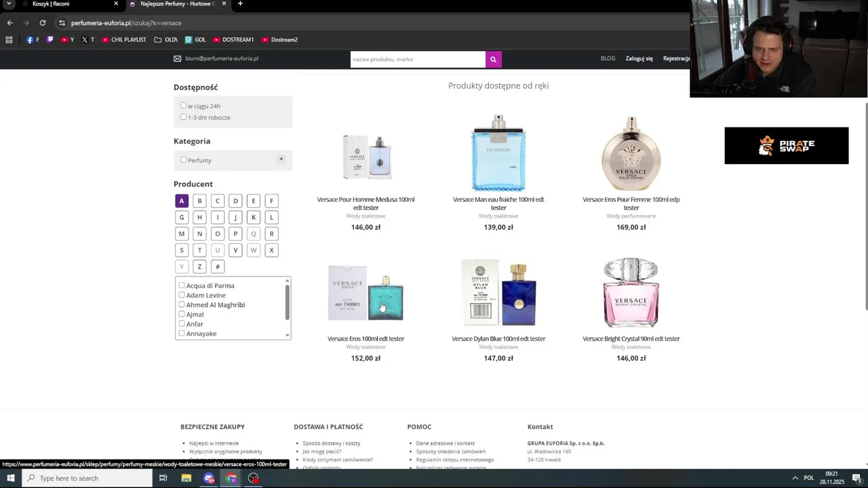Open the site information icon in address bar

tap(62, 23)
